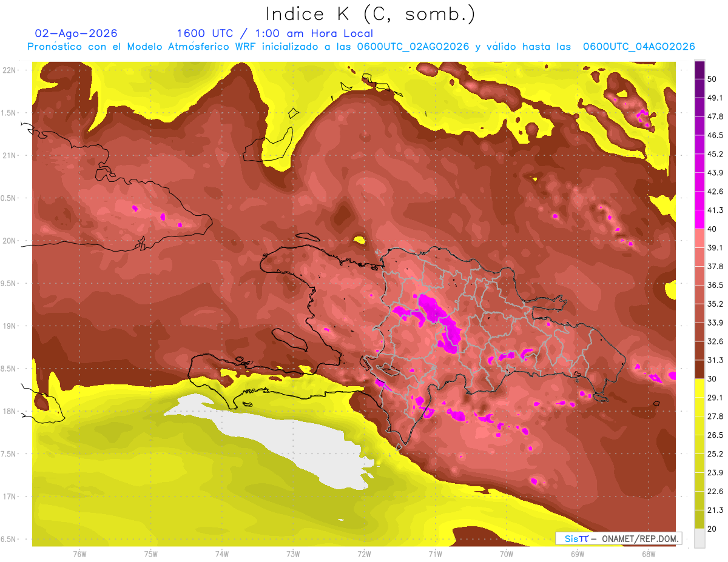Click the colorbar label '49.1'
Image resolution: width=728 pixels, height=562 pixels.
coord(715,98)
